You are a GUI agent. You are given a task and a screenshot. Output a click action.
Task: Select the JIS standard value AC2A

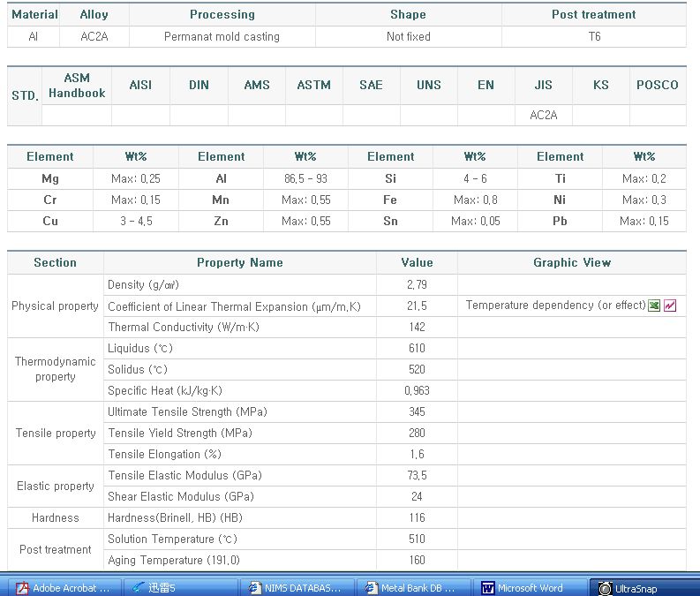tap(543, 115)
